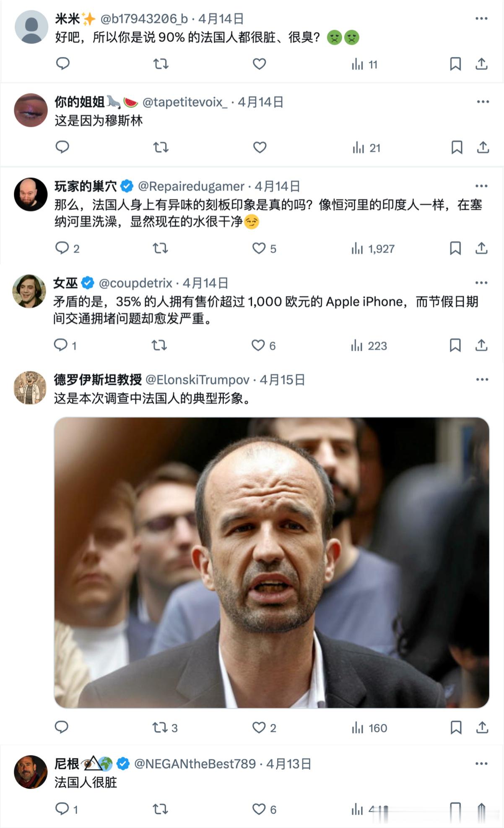Share the 你的姐姐 tweet about 穆斯林
The image size is (504, 828).
pos(483,147)
